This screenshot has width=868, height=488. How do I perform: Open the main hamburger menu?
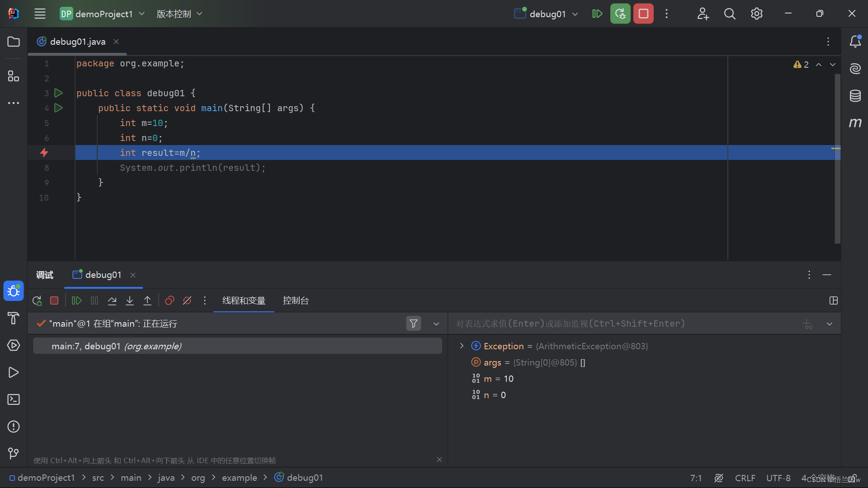pyautogui.click(x=40, y=14)
